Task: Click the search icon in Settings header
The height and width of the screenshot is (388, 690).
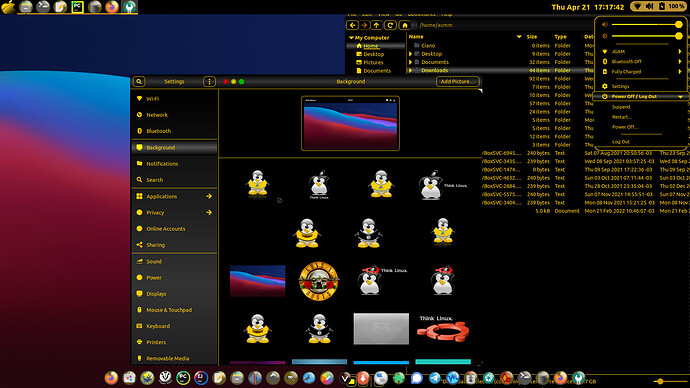Action: point(139,81)
